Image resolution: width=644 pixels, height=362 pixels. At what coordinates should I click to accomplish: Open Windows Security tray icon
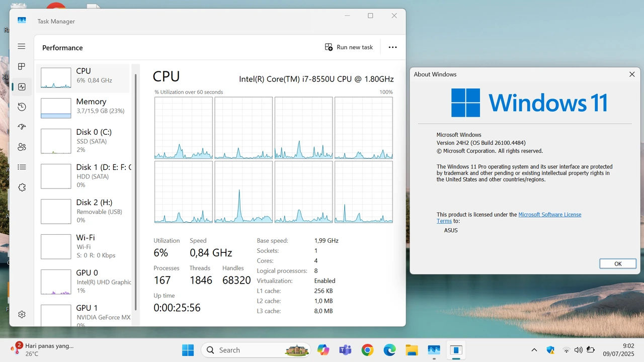click(550, 350)
